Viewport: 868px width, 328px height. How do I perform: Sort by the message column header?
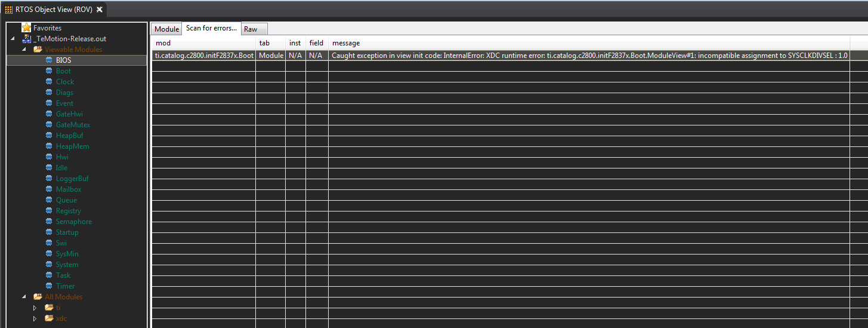click(589, 43)
